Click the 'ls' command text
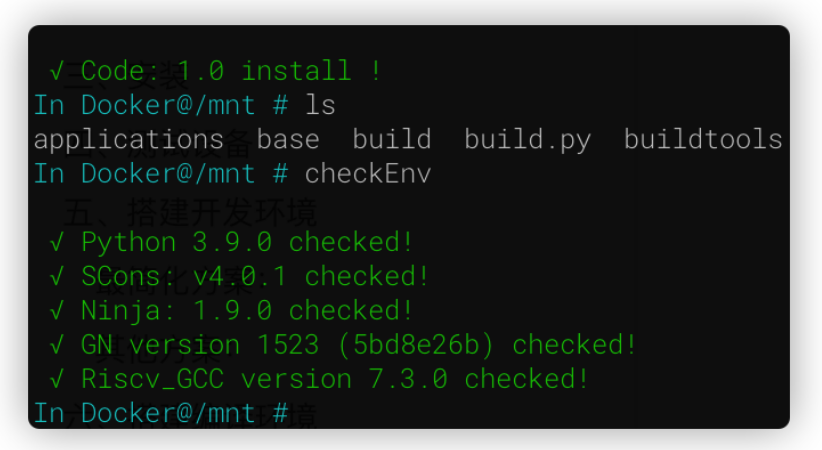Image resolution: width=822 pixels, height=450 pixels. [x=320, y=105]
